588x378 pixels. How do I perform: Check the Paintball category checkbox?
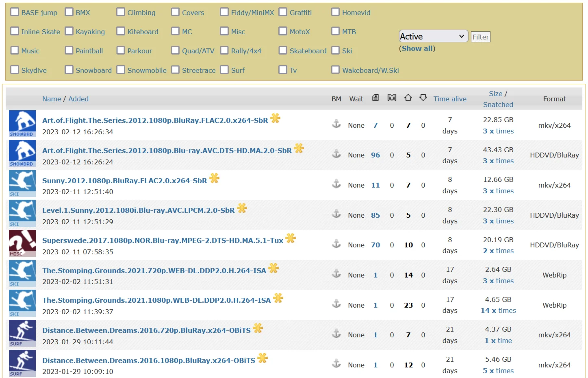69,50
